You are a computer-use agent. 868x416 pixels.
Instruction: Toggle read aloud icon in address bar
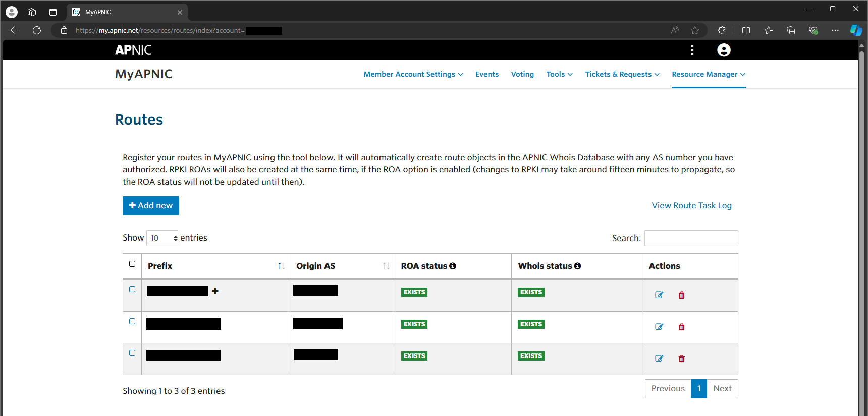pyautogui.click(x=675, y=30)
